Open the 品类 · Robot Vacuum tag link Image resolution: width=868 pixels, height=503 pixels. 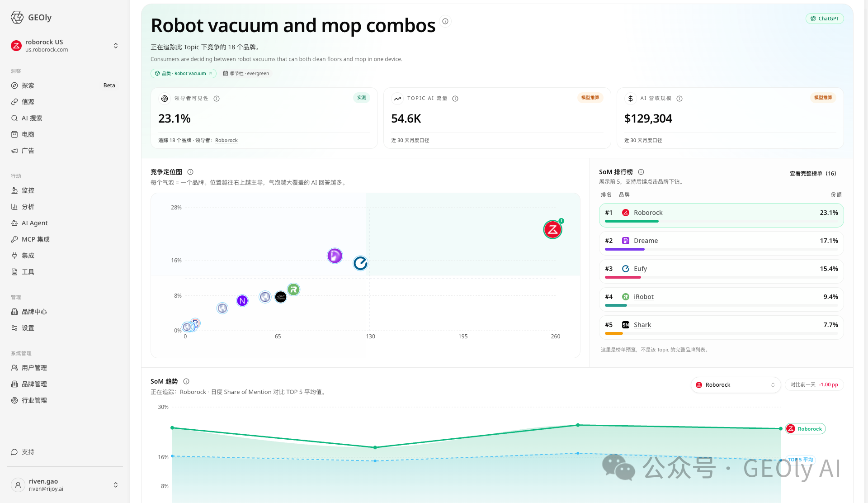(x=184, y=73)
